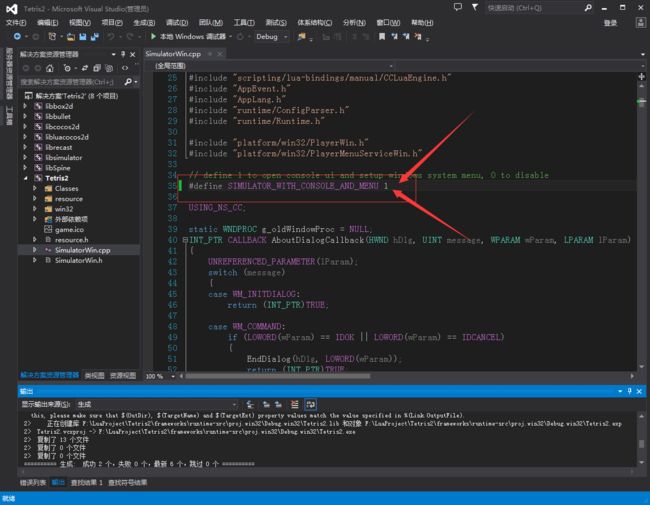
Task: Switch to the 资源视图 resource view tab
Action: click(123, 375)
